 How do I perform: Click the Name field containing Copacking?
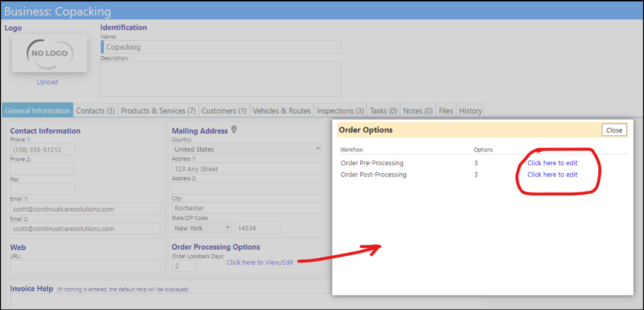coord(221,47)
